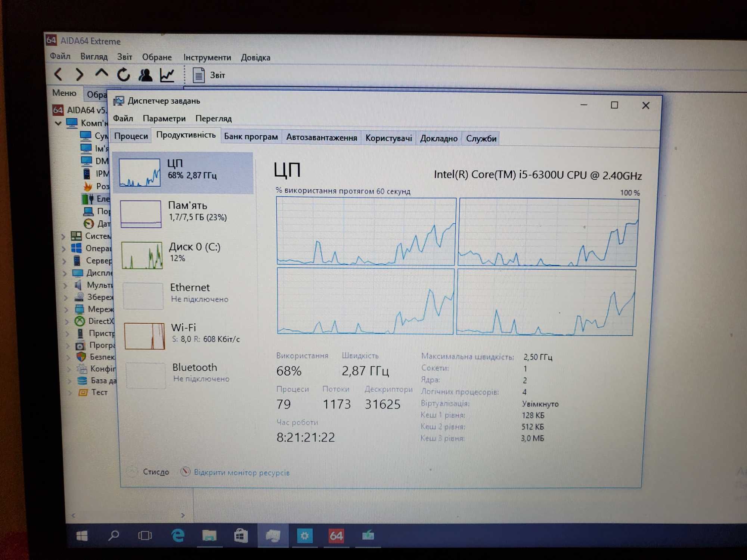Image resolution: width=747 pixels, height=560 pixels.
Task: Switch to Автозавантаження tab
Action: tap(322, 137)
